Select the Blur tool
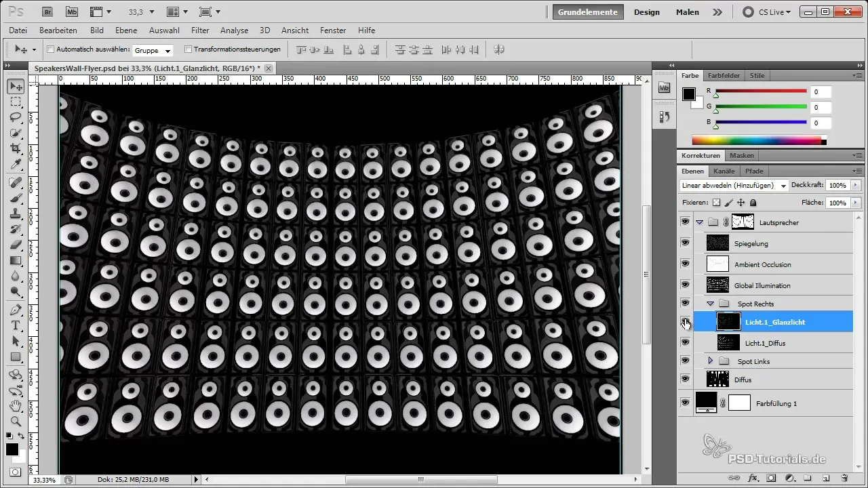Image resolution: width=868 pixels, height=488 pixels. (15, 277)
